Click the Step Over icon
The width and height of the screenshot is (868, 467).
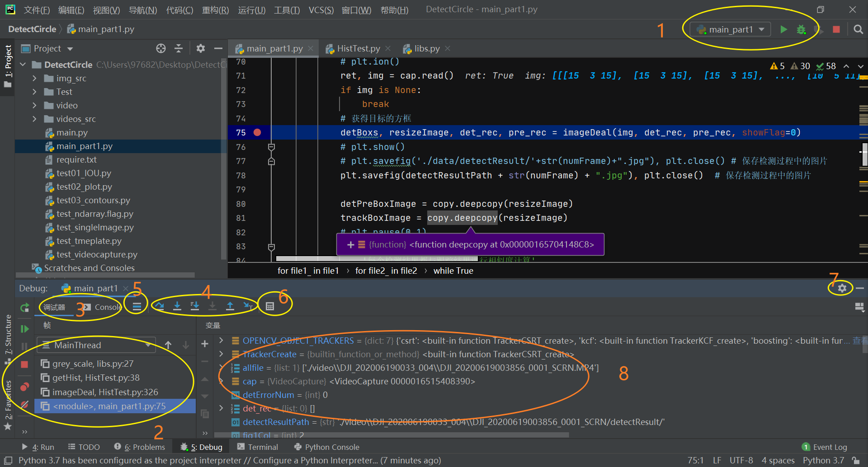159,306
